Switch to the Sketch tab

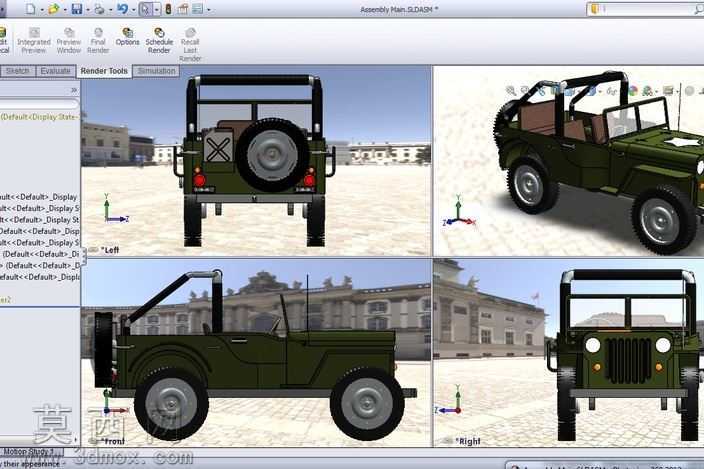click(18, 71)
